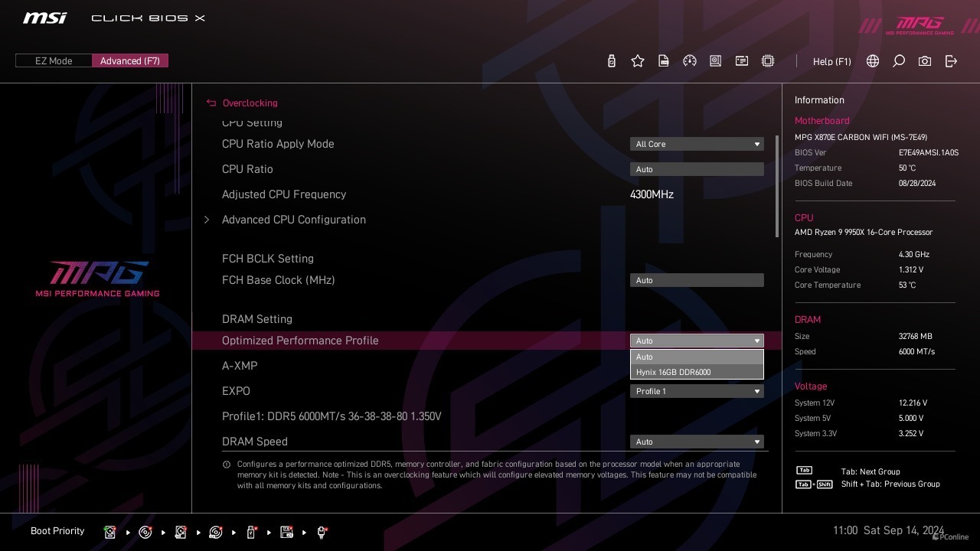Open the CPU Ratio Apply Mode dropdown
Viewport: 980px width, 551px height.
point(696,144)
